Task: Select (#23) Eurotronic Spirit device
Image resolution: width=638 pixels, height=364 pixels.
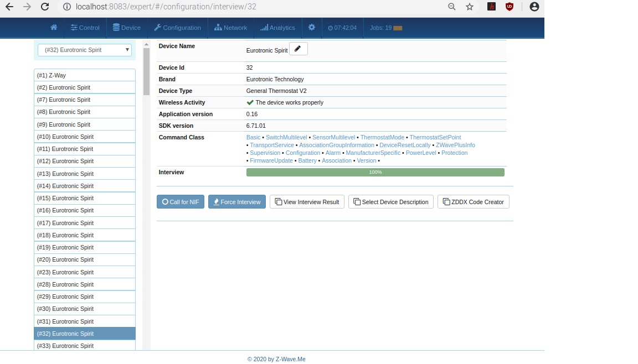Action: point(85,272)
